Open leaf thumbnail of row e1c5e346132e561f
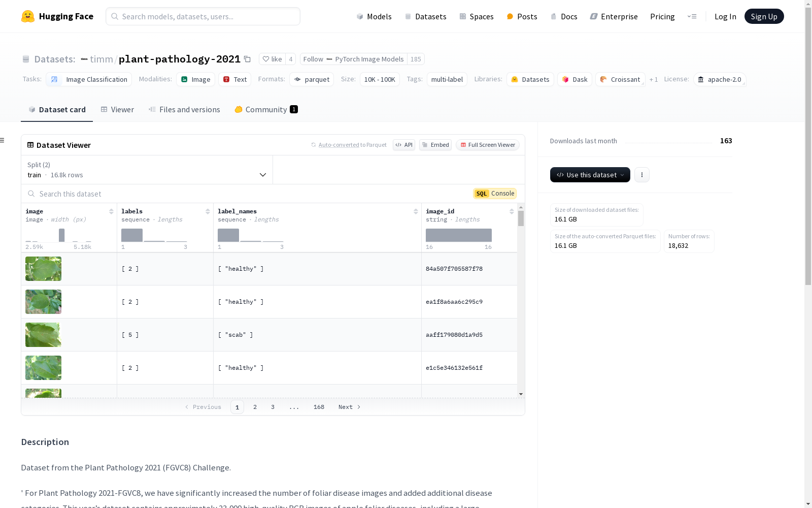 (43, 368)
